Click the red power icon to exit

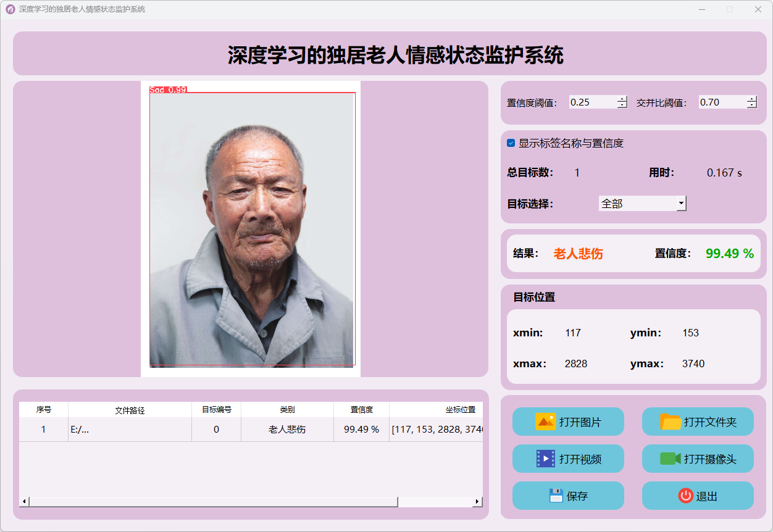click(685, 496)
